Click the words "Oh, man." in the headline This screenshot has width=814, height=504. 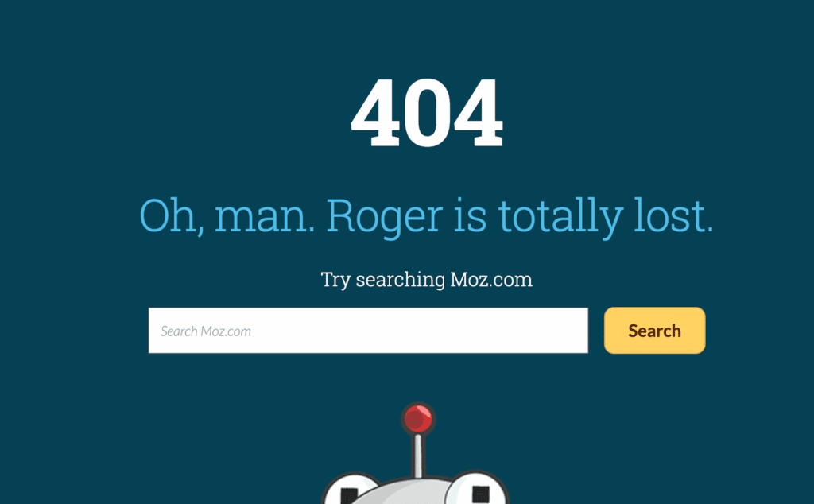(x=227, y=216)
